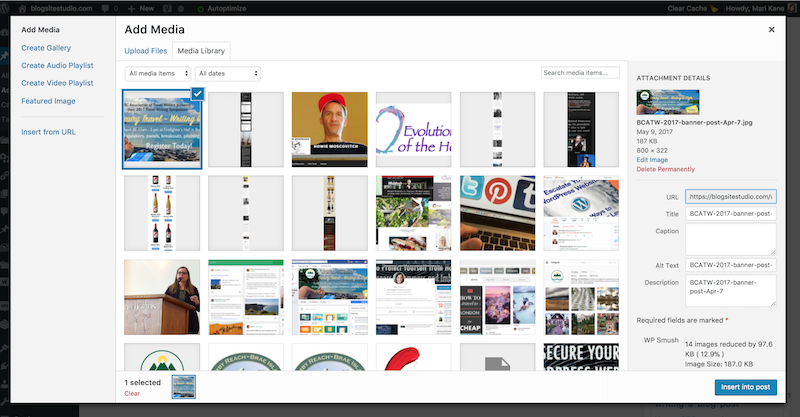800x417 pixels.
Task: Click the attachment details preview image
Action: tap(668, 102)
